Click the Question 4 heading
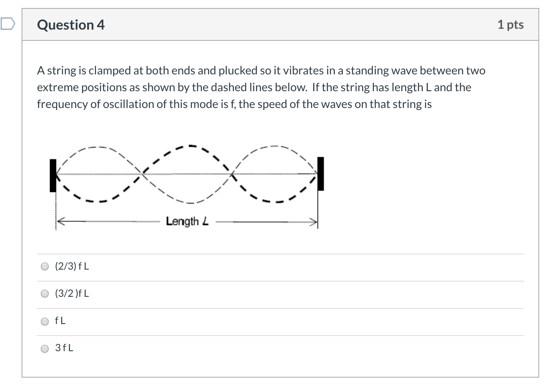The height and width of the screenshot is (392, 552). (71, 25)
